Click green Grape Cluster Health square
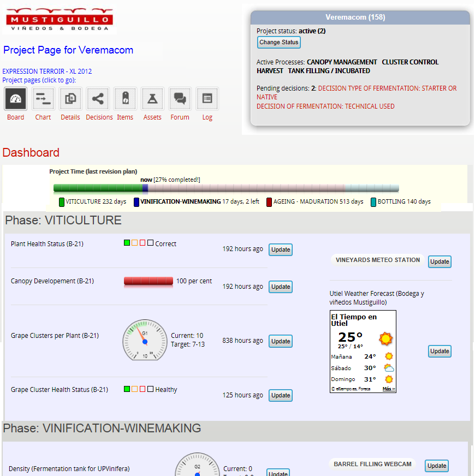The height and width of the screenshot is (476, 475). [x=127, y=389]
